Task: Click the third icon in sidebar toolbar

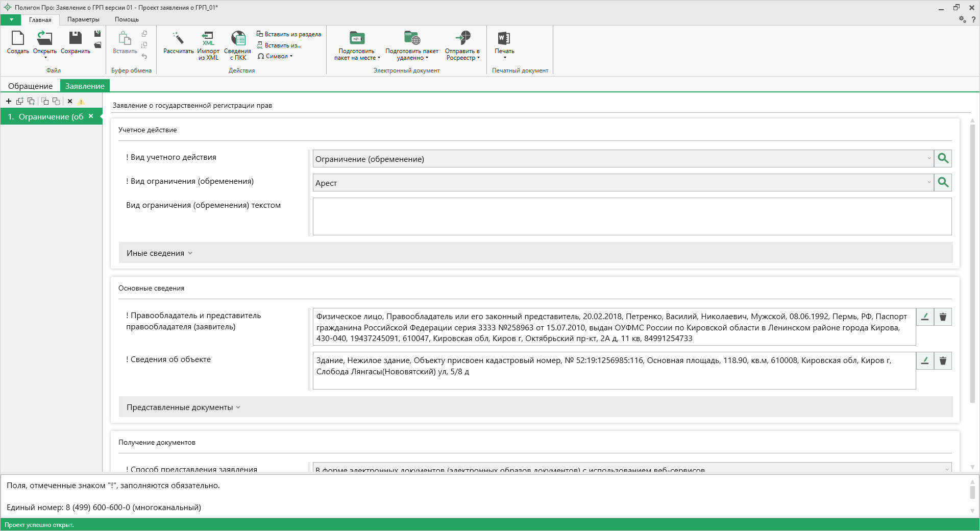Action: tap(31, 101)
